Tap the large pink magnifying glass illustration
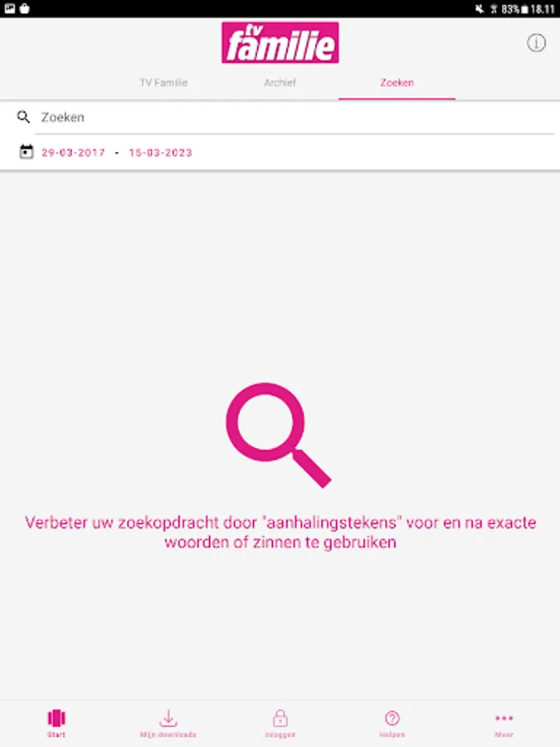 pyautogui.click(x=279, y=435)
